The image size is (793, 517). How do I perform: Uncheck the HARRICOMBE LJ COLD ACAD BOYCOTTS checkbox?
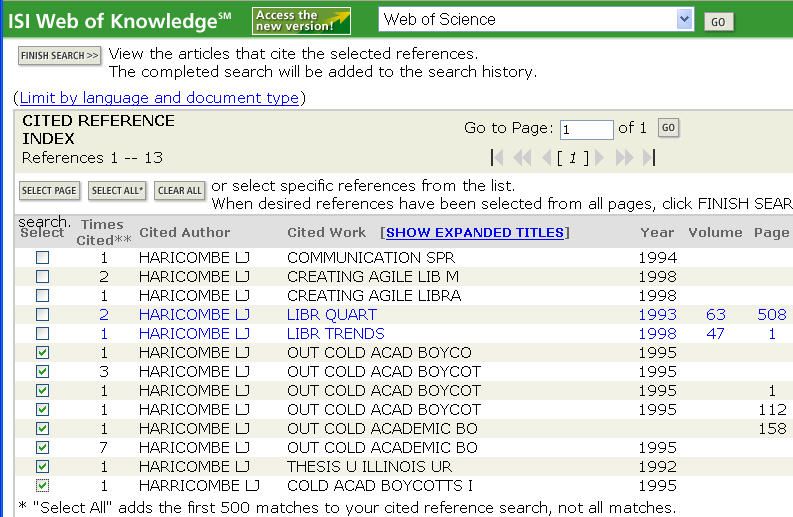point(42,486)
